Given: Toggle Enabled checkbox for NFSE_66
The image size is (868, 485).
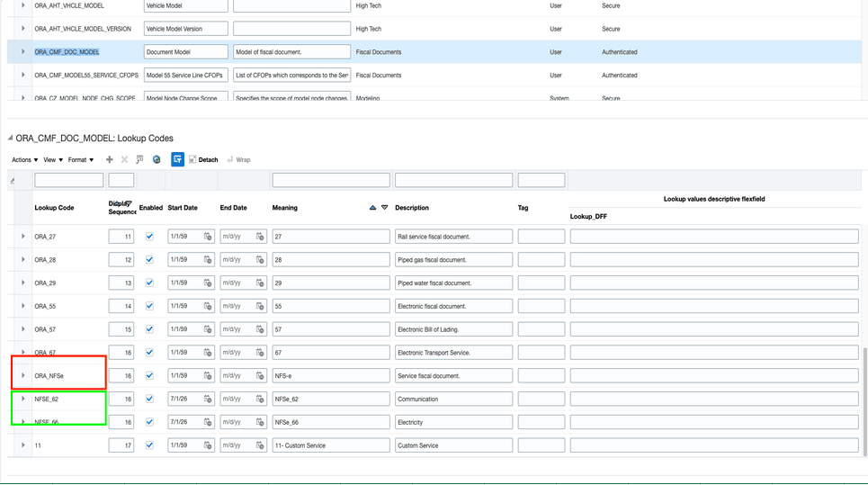Looking at the screenshot, I should pyautogui.click(x=149, y=422).
